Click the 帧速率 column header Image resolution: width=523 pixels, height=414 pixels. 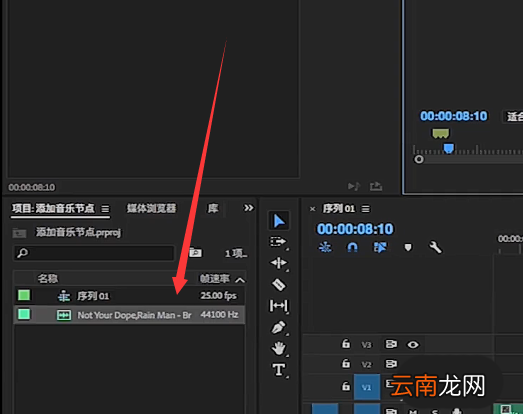click(215, 279)
